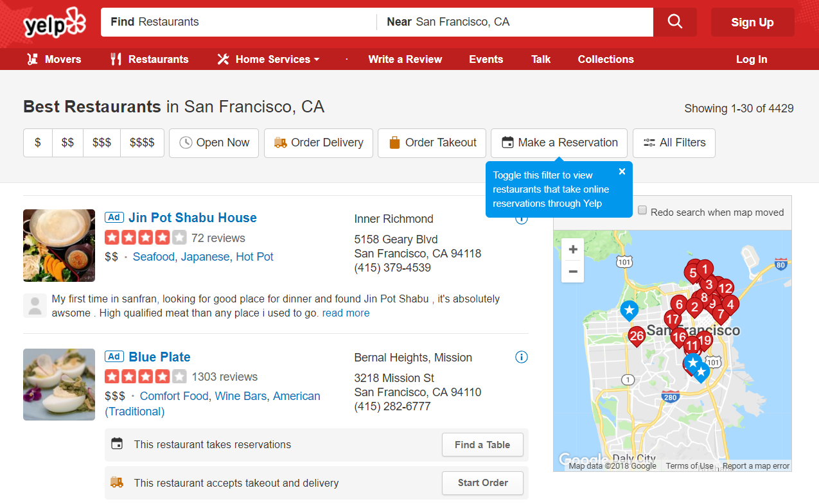Click Start Order for Blue Plate
The width and height of the screenshot is (819, 504).
(x=482, y=483)
